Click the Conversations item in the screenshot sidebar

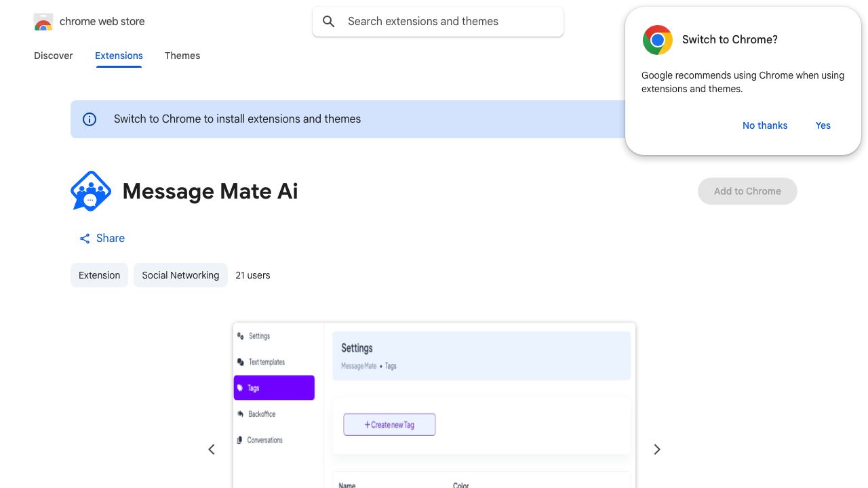[260, 440]
